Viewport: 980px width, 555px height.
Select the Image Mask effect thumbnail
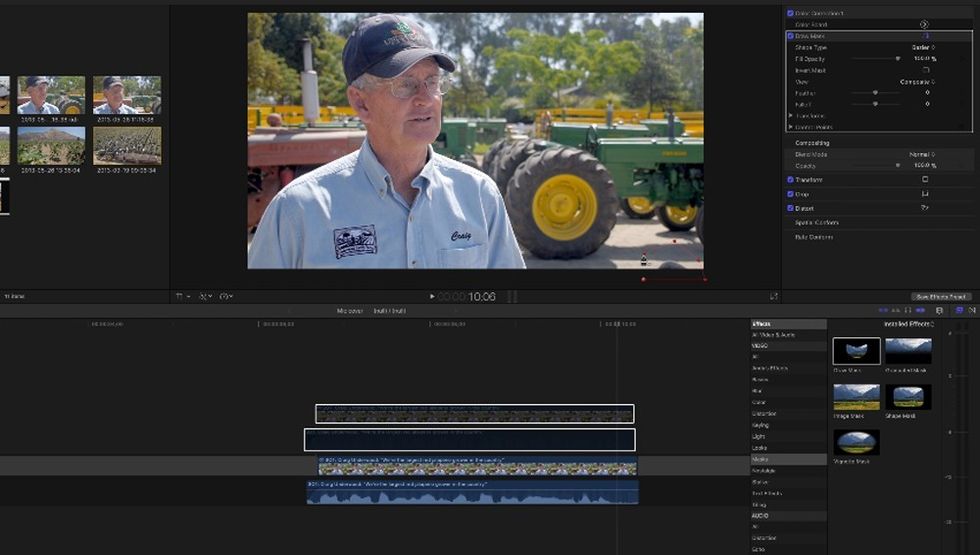click(x=856, y=397)
